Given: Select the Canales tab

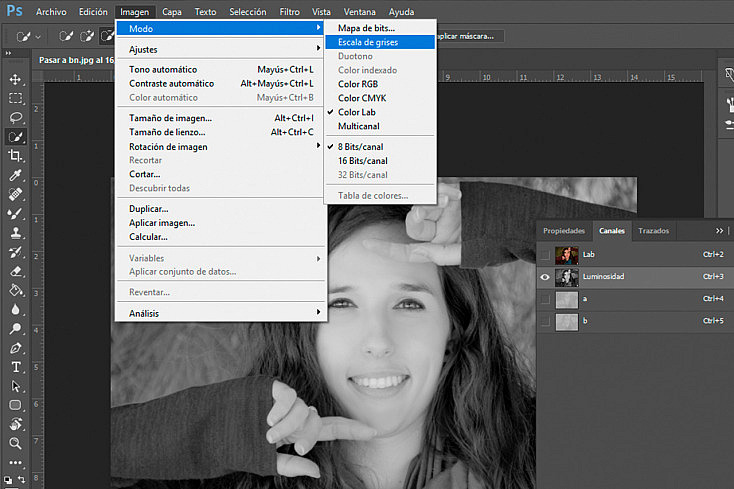Looking at the screenshot, I should click(x=612, y=231).
